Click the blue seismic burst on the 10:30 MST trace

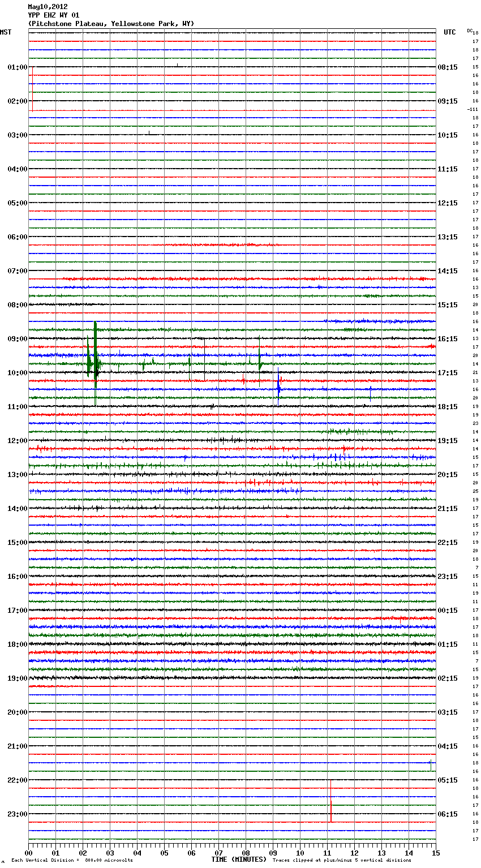279,387
